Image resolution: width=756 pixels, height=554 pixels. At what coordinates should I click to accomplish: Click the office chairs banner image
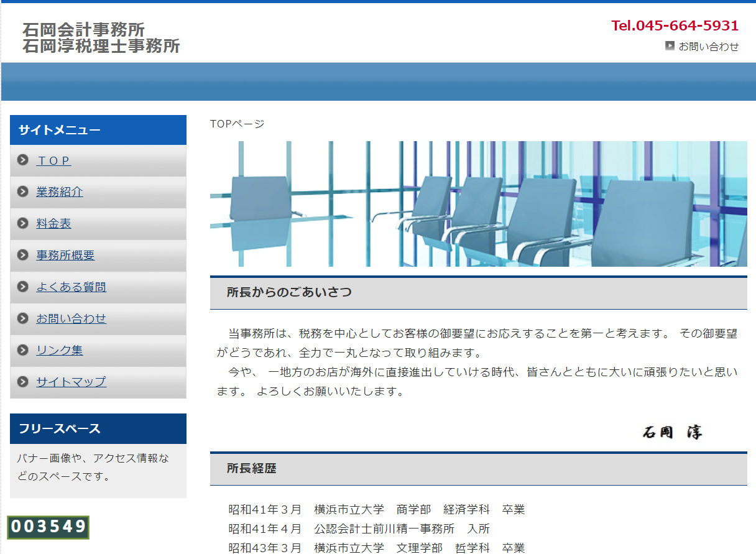click(x=478, y=204)
